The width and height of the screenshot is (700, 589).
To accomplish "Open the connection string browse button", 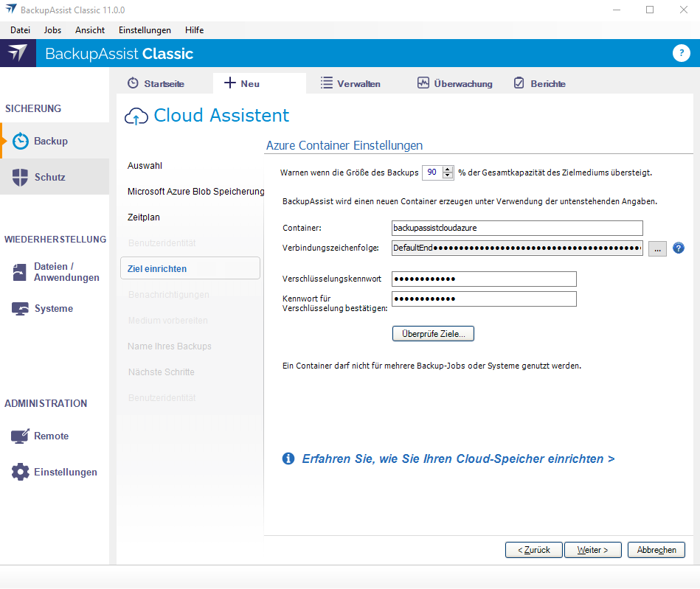I will 658,248.
